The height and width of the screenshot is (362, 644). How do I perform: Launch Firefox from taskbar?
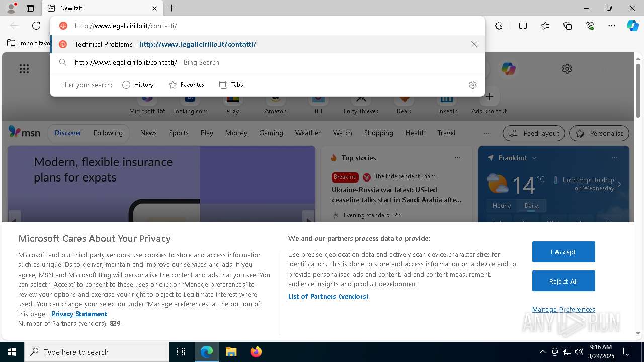tap(256, 352)
